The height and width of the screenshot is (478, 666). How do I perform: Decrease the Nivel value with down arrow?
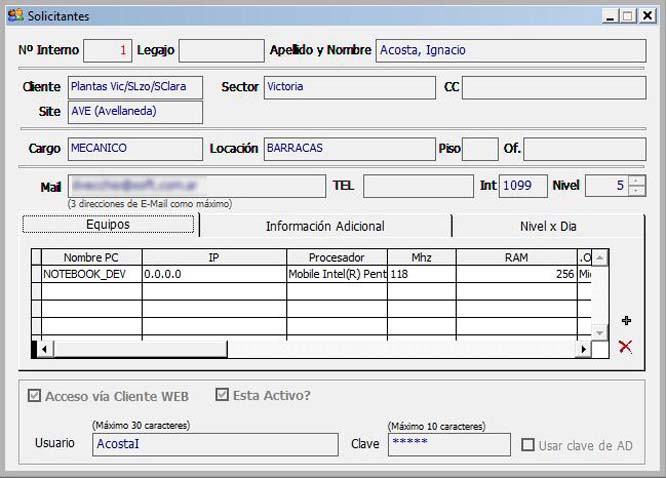637,191
